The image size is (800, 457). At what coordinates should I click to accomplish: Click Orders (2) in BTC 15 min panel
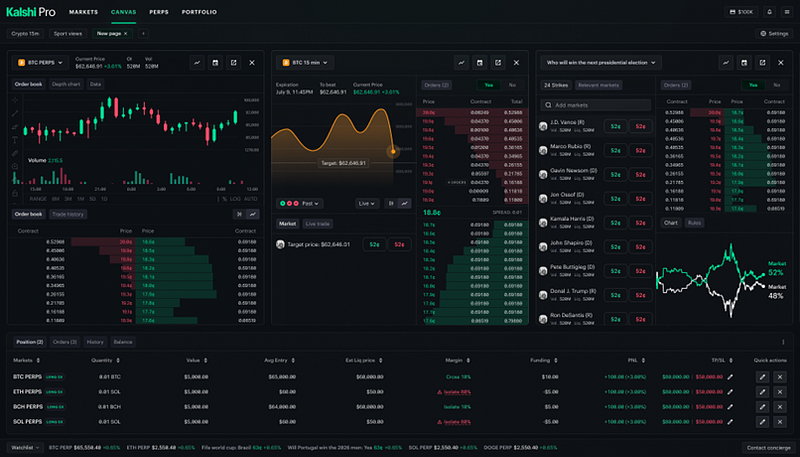tap(437, 85)
